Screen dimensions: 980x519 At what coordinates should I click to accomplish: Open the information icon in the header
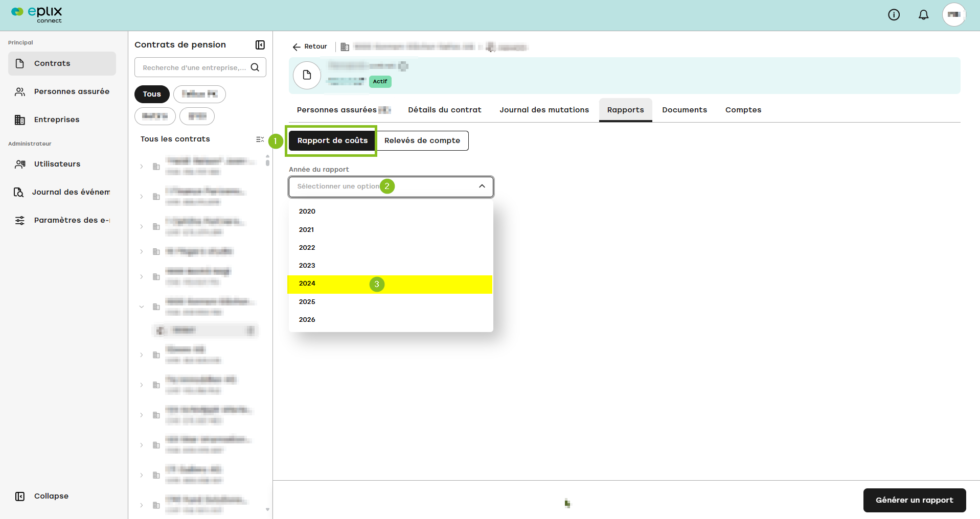point(894,15)
